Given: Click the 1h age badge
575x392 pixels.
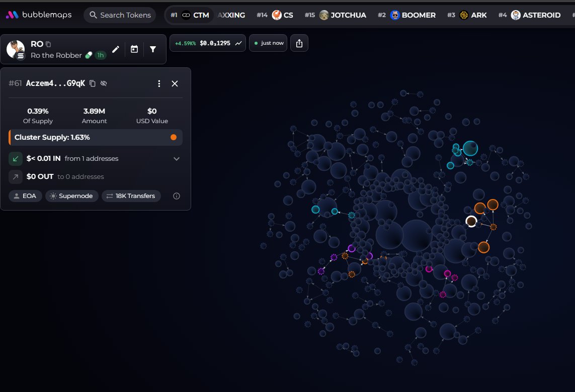Looking at the screenshot, I should [x=100, y=55].
